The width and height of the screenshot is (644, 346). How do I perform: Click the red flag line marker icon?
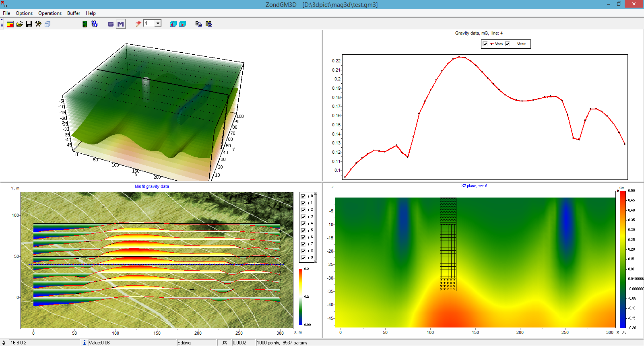click(x=138, y=24)
